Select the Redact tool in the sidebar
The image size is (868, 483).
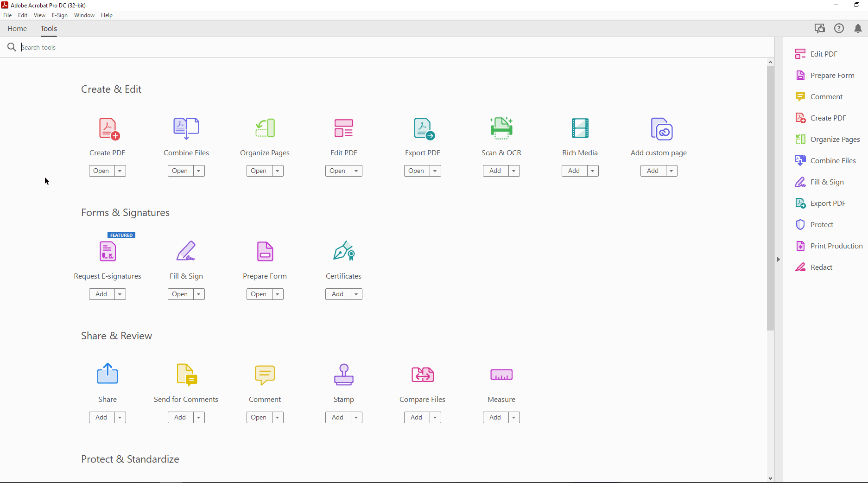click(x=820, y=267)
